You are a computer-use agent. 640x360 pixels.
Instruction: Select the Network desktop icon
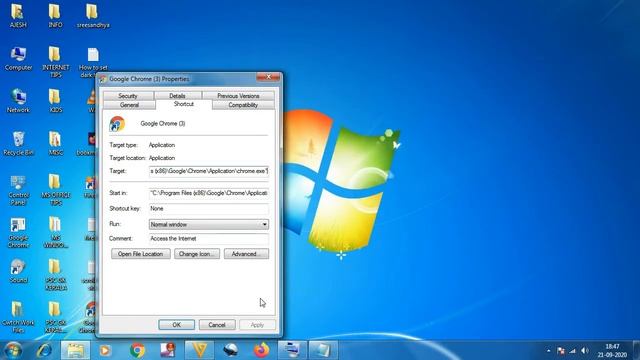click(18, 101)
